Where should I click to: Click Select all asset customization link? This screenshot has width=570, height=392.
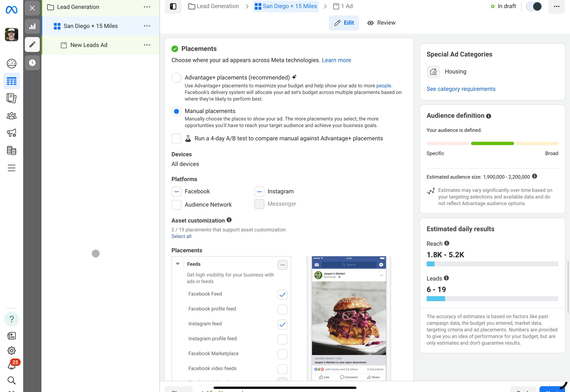pos(181,236)
